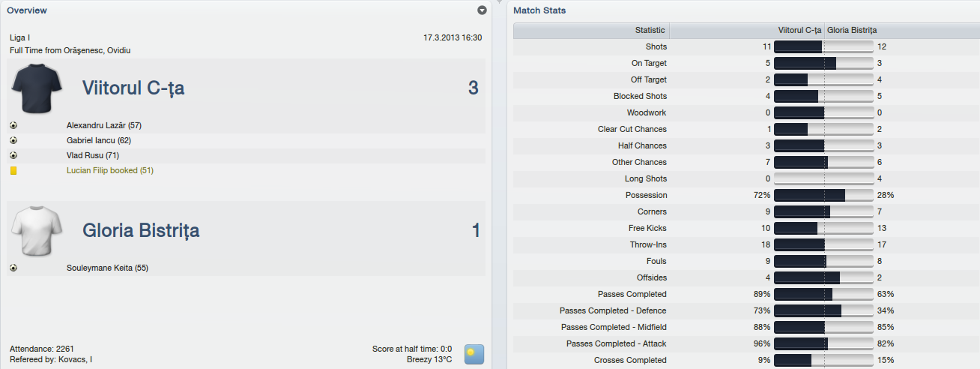Open the Overview panel dropdown arrow

tap(482, 10)
